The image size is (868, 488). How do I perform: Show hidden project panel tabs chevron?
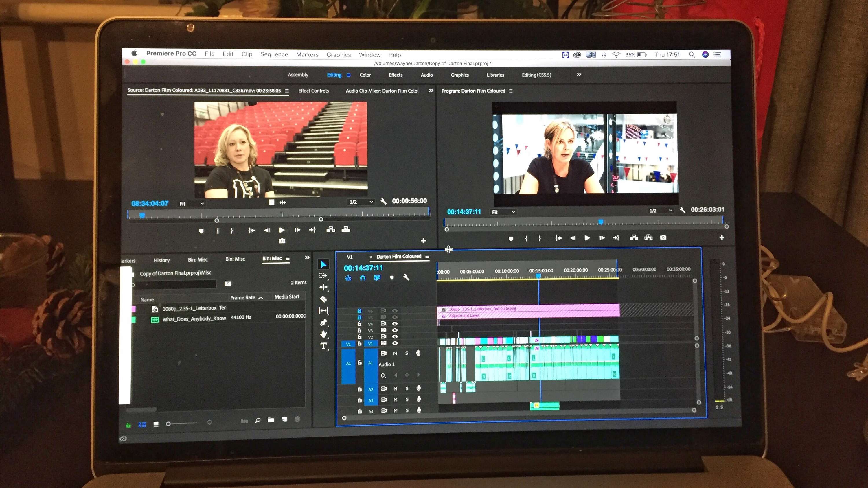pos(307,257)
